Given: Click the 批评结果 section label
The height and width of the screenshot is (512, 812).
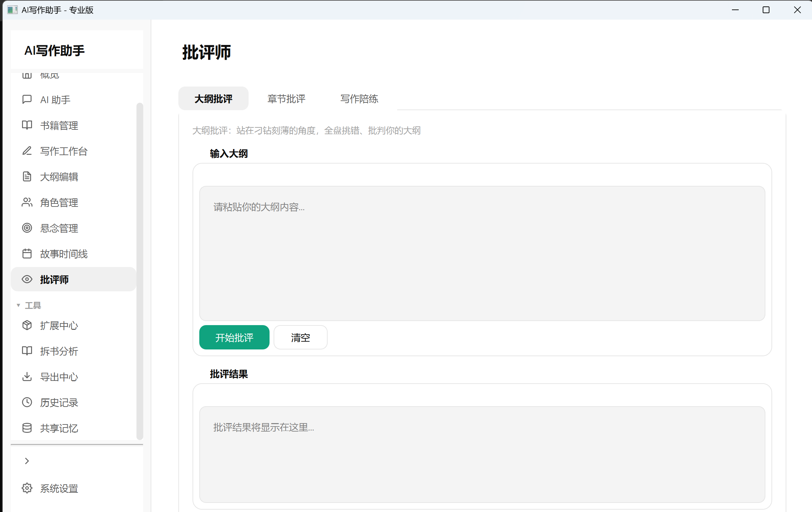Looking at the screenshot, I should coord(229,374).
